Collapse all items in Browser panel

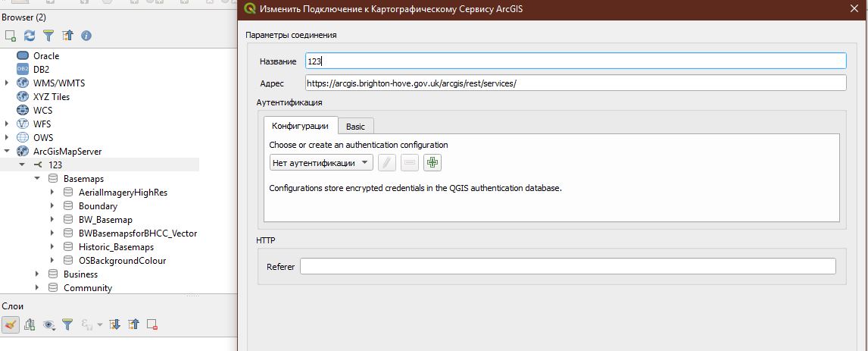(67, 36)
